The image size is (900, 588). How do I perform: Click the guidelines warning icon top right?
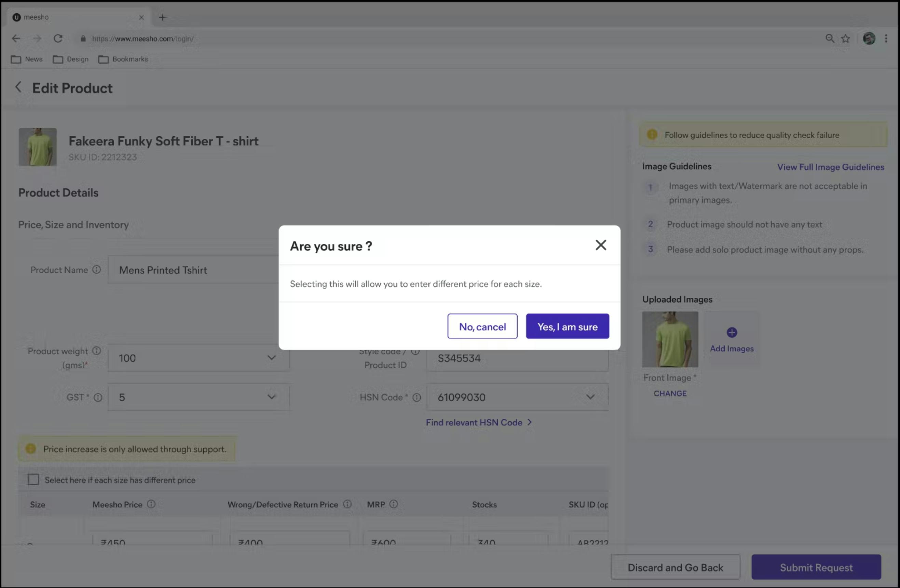652,135
